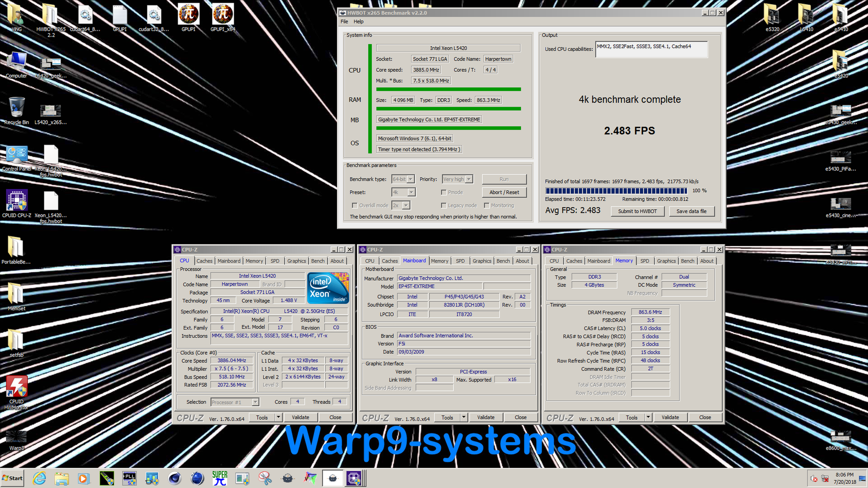This screenshot has width=868, height=488.
Task: Open the Benchmark type 64-bit dropdown
Action: tap(410, 179)
